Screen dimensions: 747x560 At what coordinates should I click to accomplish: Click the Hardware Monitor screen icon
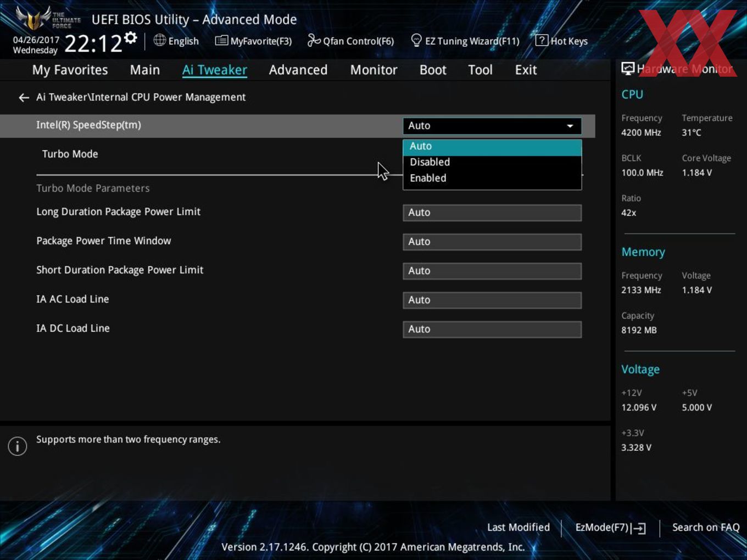628,69
